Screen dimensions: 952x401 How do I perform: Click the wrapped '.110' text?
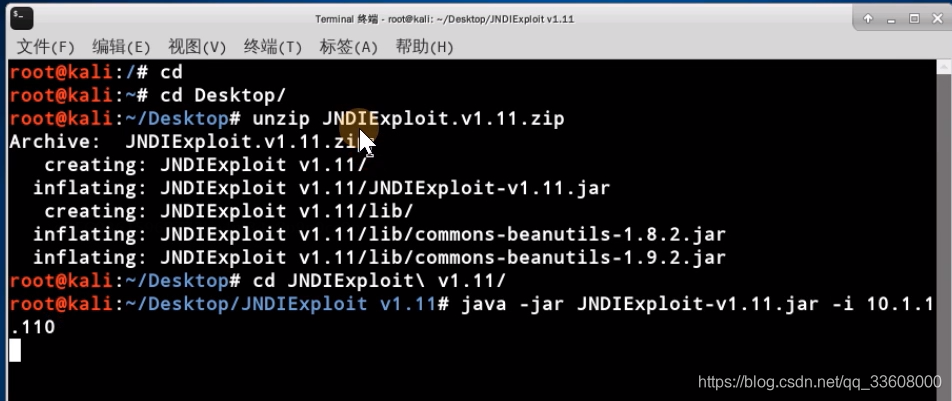click(x=33, y=327)
